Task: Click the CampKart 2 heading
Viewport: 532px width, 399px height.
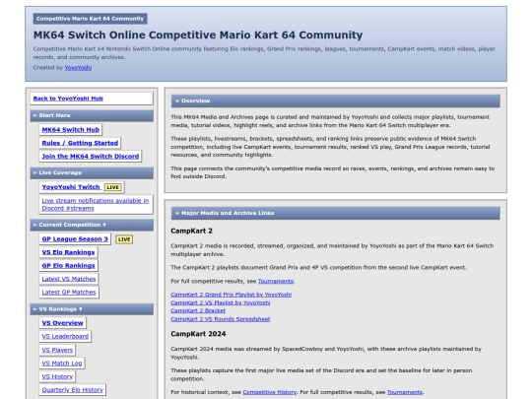Action: point(192,232)
